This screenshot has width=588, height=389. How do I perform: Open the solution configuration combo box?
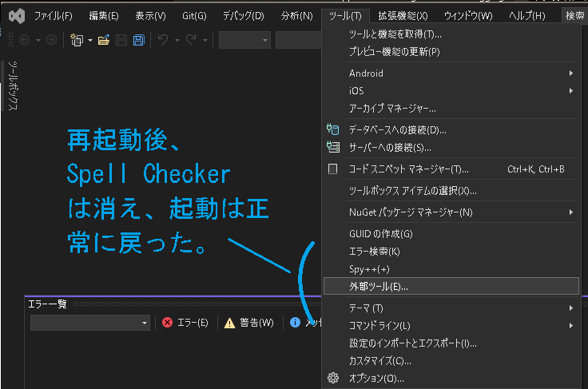244,40
